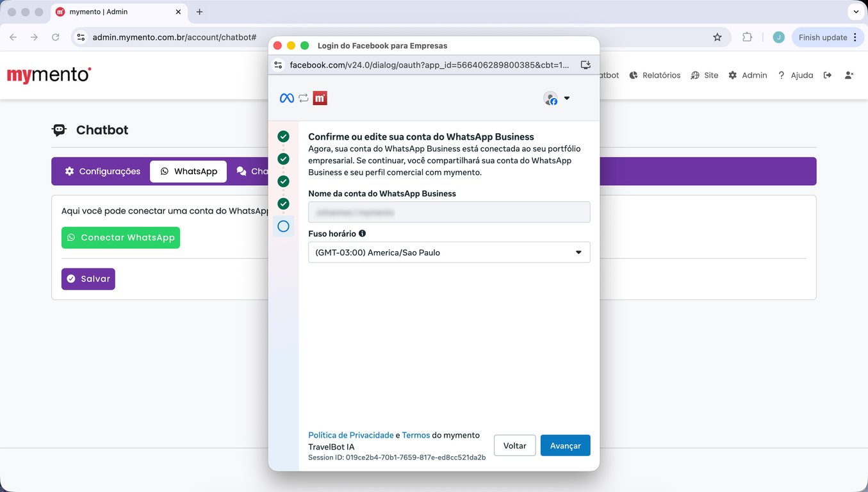Click the Conectar WhatsApp button
Screen dimensions: 868x492
[x=120, y=238]
